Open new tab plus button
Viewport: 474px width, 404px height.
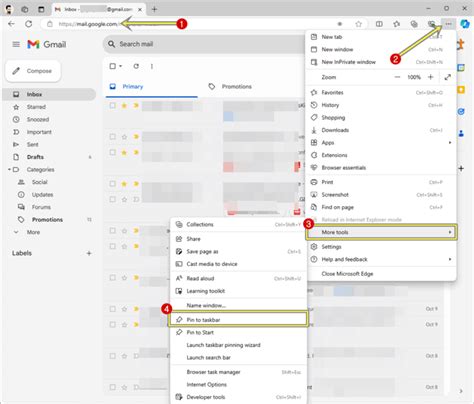click(154, 9)
